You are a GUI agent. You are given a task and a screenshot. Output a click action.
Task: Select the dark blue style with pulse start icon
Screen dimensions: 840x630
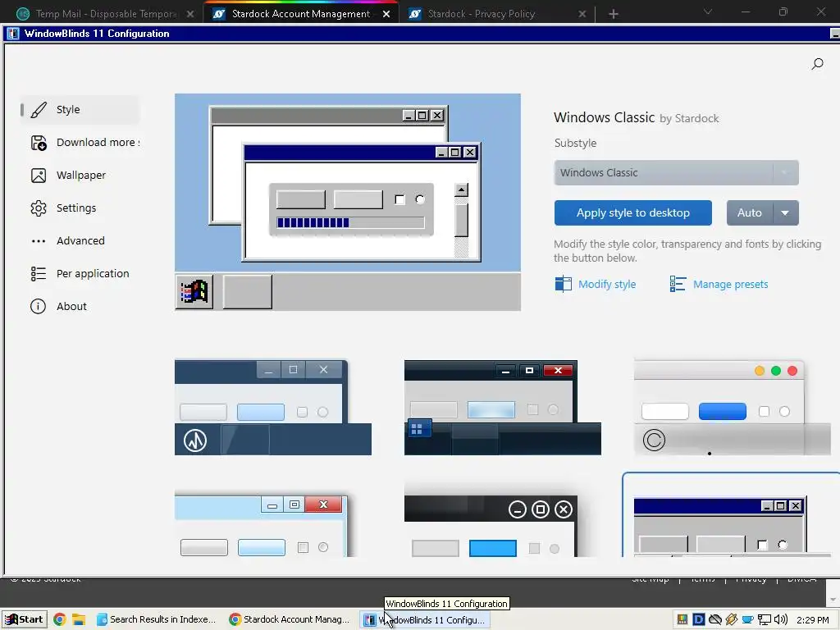coord(272,407)
